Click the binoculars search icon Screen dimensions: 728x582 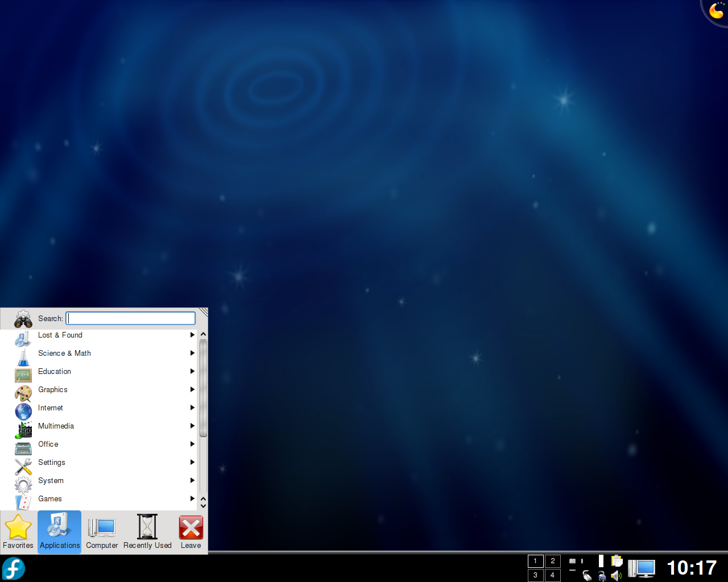coord(23,319)
